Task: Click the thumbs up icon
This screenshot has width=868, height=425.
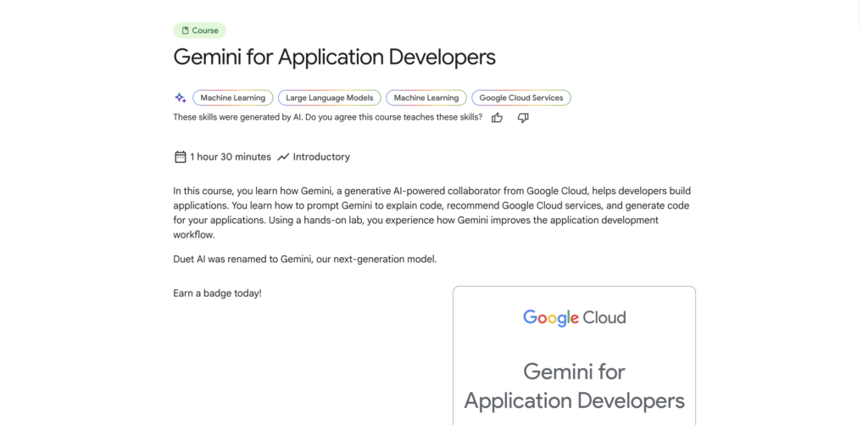Action: (x=497, y=117)
